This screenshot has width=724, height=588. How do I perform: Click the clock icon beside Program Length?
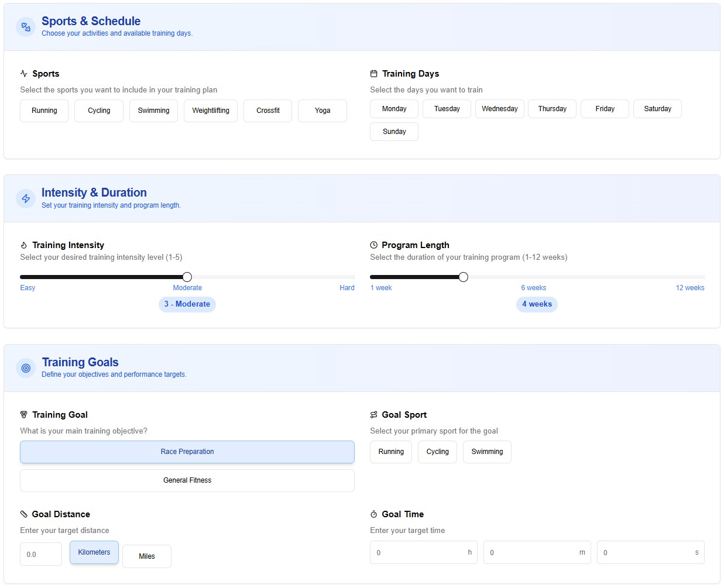coord(374,245)
